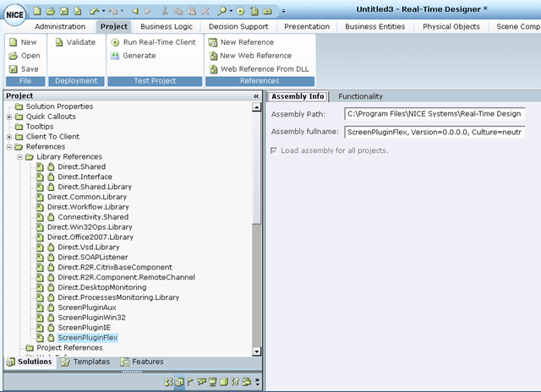Click the document icon beside Direct.Common.Library
Image resolution: width=541 pixels, height=392 pixels.
[x=41, y=197]
